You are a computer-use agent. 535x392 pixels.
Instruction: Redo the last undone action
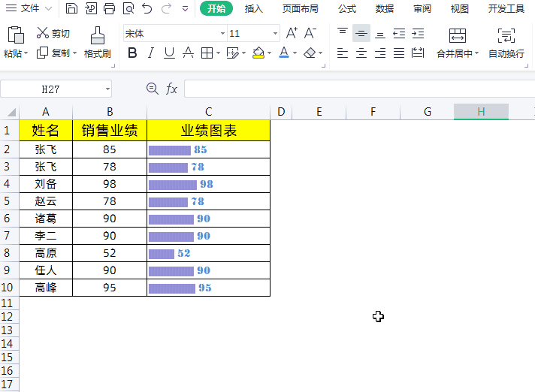166,8
